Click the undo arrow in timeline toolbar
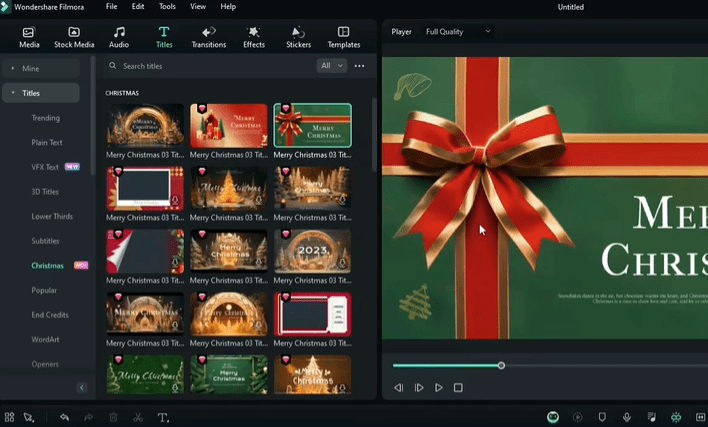The width and height of the screenshot is (708, 427). pyautogui.click(x=65, y=417)
